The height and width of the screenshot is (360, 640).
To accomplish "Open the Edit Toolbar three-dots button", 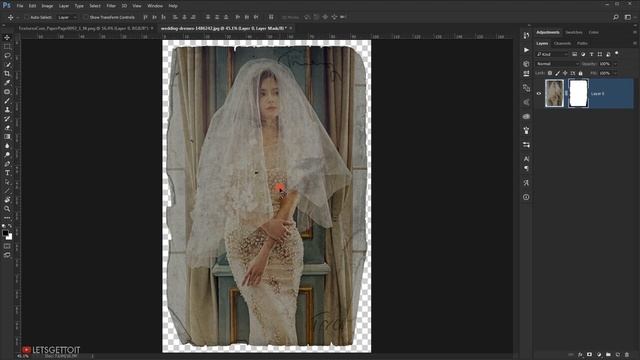I will (7, 218).
